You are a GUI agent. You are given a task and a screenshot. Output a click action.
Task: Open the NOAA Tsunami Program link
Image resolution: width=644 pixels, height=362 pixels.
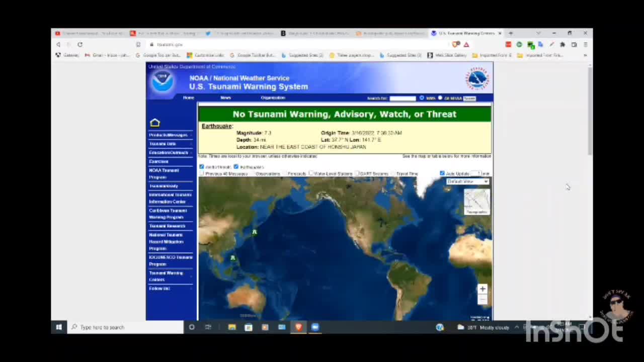point(164,173)
